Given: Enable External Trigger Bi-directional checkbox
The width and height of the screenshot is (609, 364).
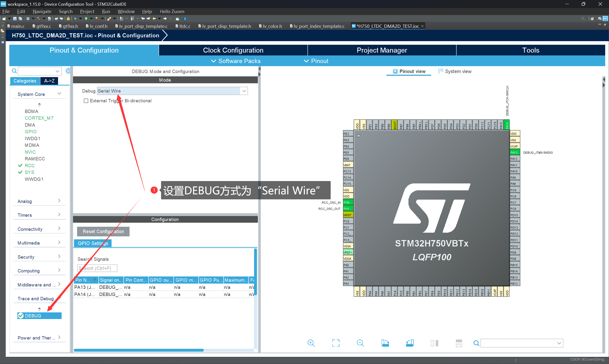Looking at the screenshot, I should pyautogui.click(x=86, y=101).
